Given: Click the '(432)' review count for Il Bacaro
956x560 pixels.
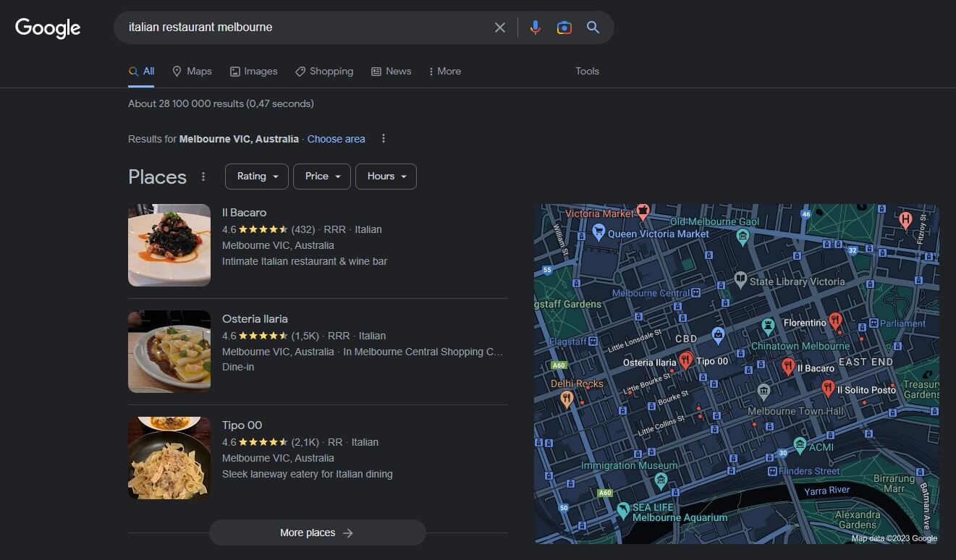Looking at the screenshot, I should 303,229.
